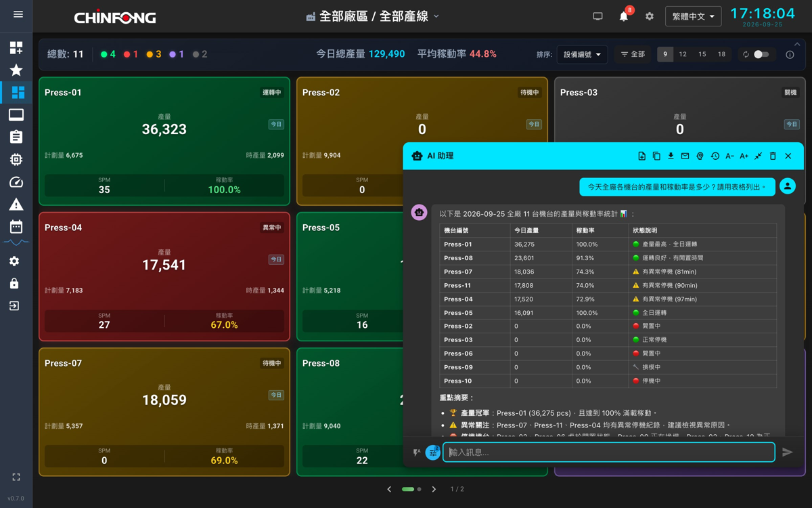
Task: Show 9 cards per page
Action: point(665,54)
